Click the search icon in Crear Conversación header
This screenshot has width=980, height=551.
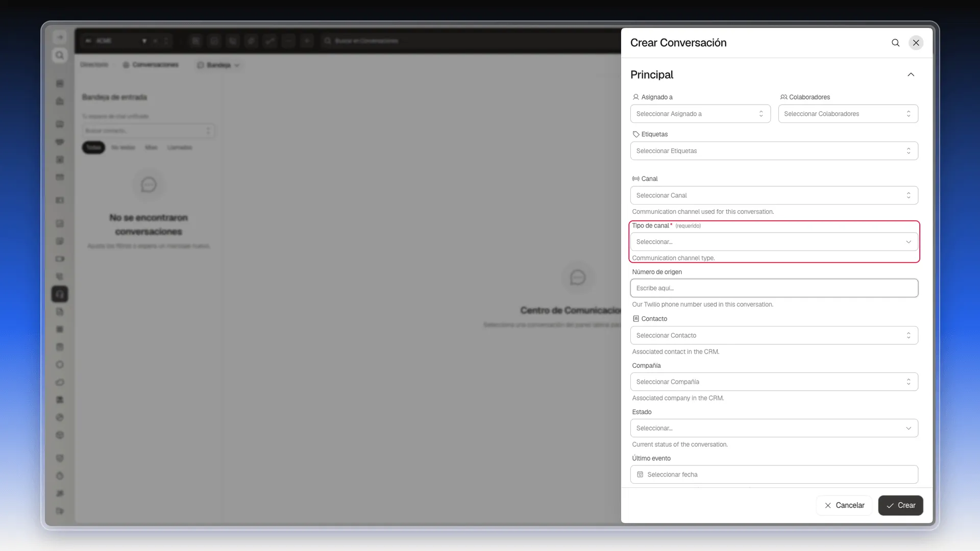(x=895, y=43)
